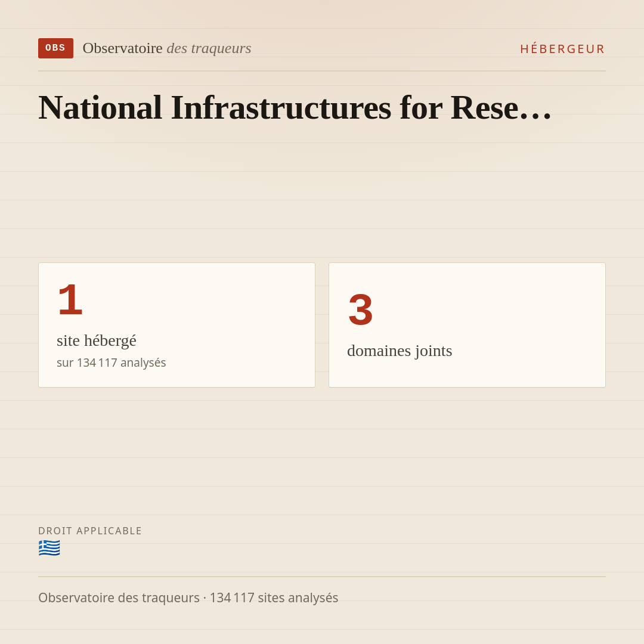Screen dimensions: 644x644
Task: Select the 'site hébergé' label
Action: point(97,340)
